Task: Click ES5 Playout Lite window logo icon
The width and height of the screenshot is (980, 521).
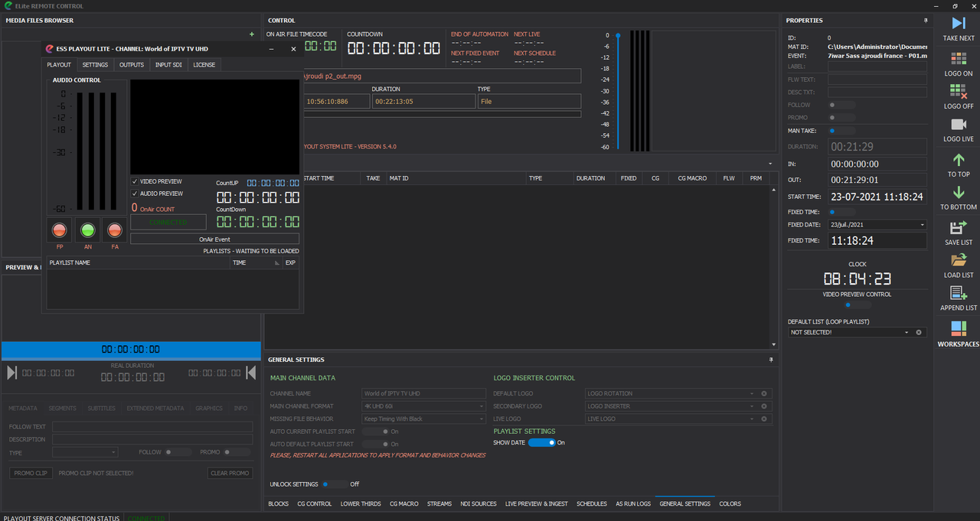Action: point(50,49)
